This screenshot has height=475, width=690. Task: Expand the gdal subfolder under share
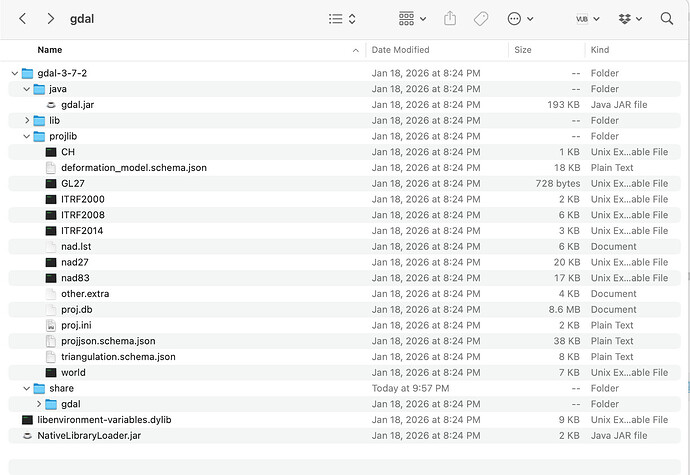coord(39,404)
